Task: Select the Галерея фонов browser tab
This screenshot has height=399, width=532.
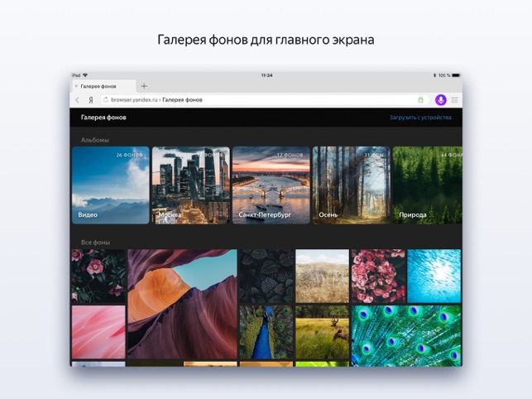Action: [x=103, y=86]
